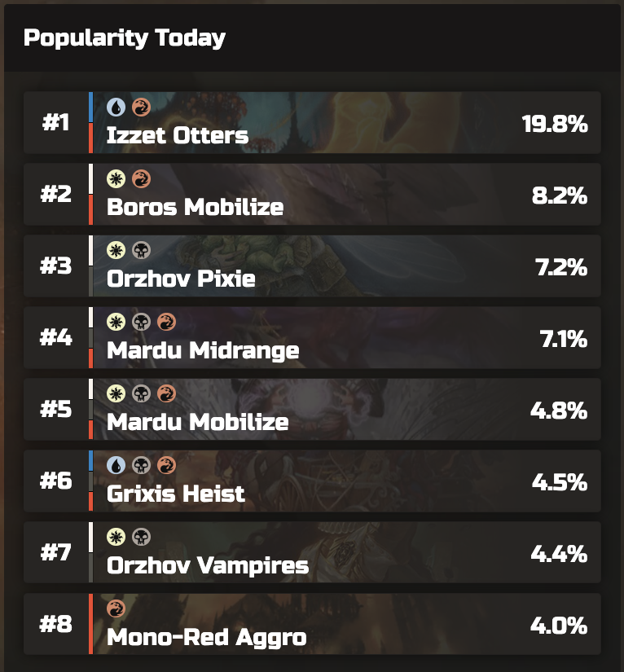The width and height of the screenshot is (624, 672).
Task: Click the white mana icon on Mardu Mobilize
Action: click(116, 393)
